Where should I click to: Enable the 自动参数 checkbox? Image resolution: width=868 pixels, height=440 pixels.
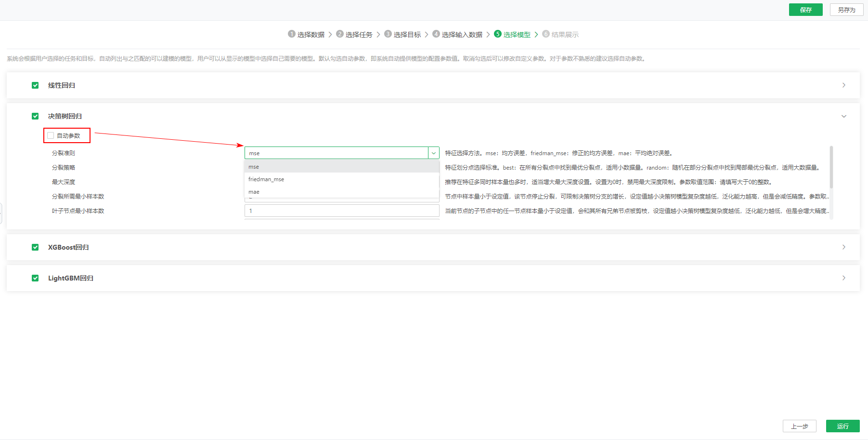tap(50, 135)
